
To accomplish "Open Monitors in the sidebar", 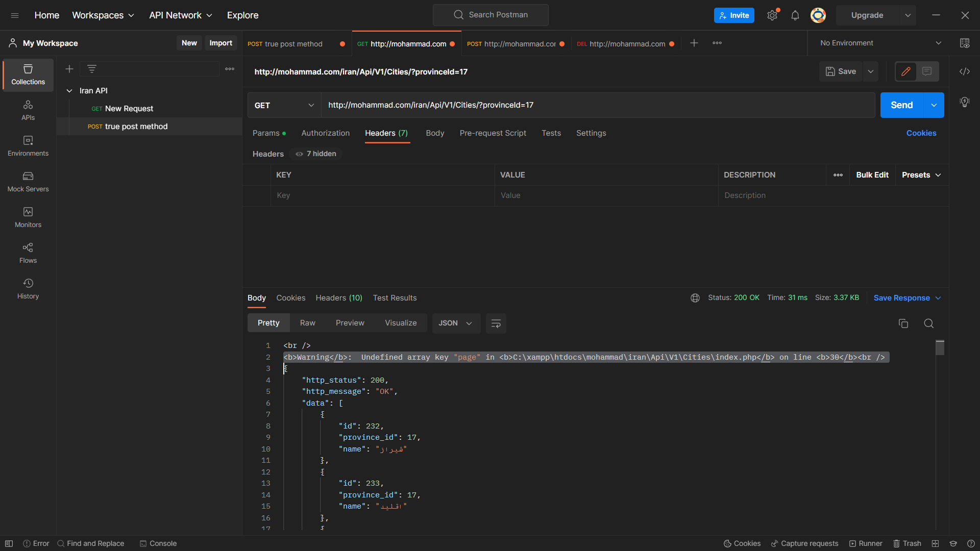I will [28, 218].
